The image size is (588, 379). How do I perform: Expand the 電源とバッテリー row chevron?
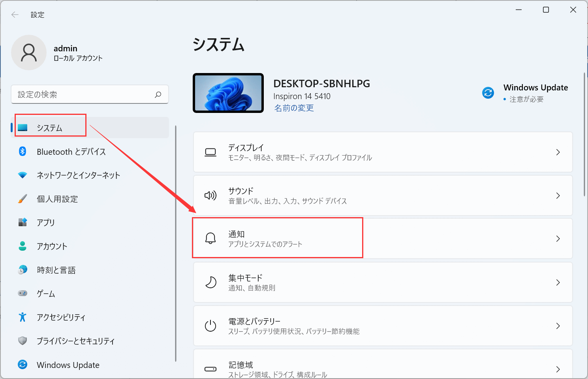(x=558, y=326)
